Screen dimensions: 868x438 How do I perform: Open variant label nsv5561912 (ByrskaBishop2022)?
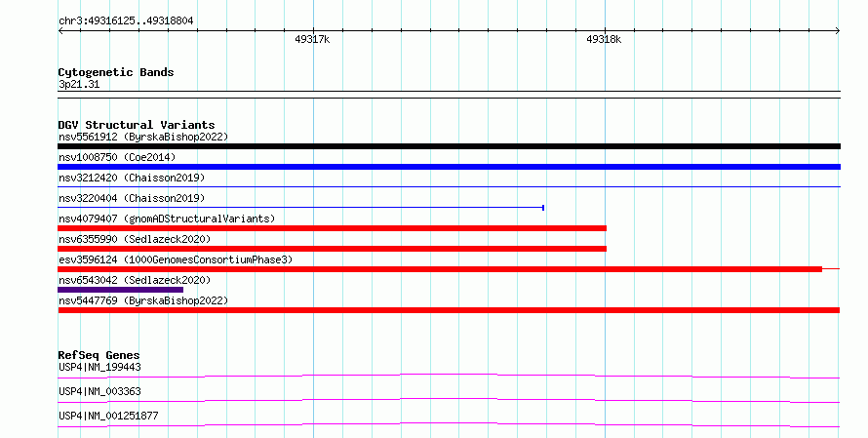[x=143, y=137]
